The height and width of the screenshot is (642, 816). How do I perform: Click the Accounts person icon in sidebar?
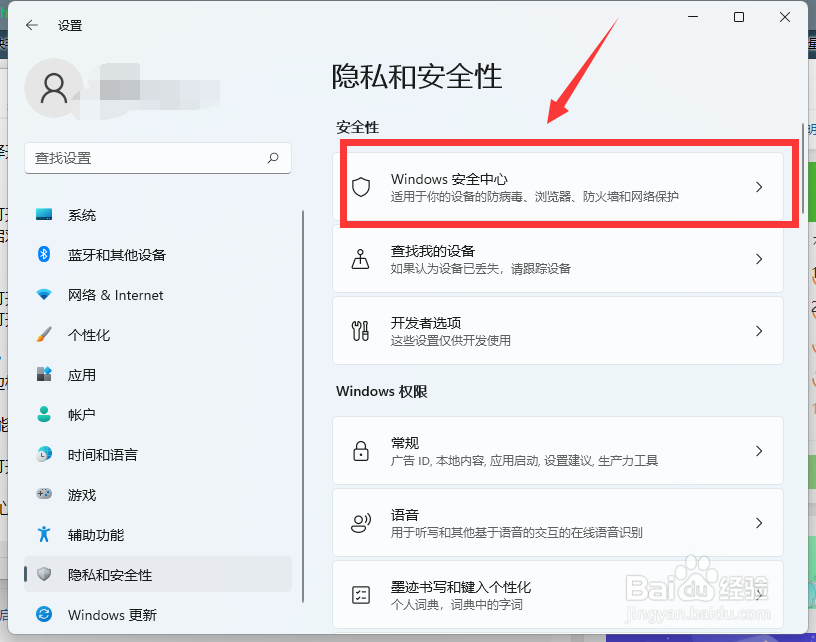click(44, 414)
